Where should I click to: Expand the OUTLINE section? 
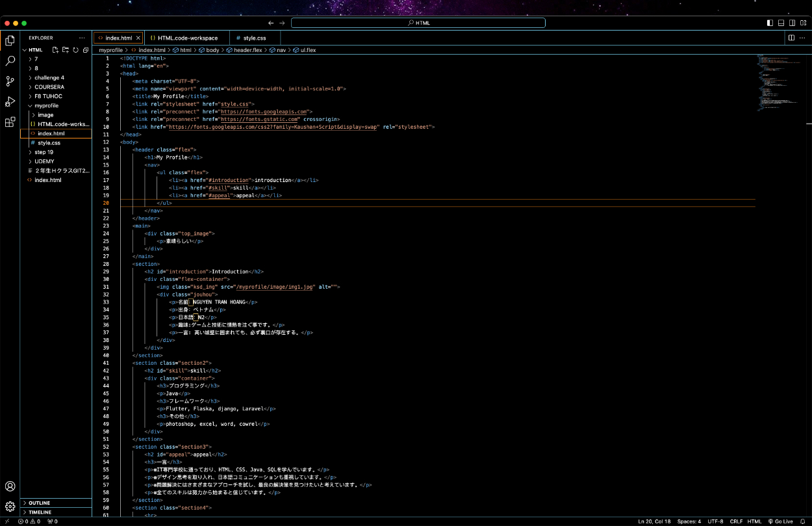coord(39,503)
